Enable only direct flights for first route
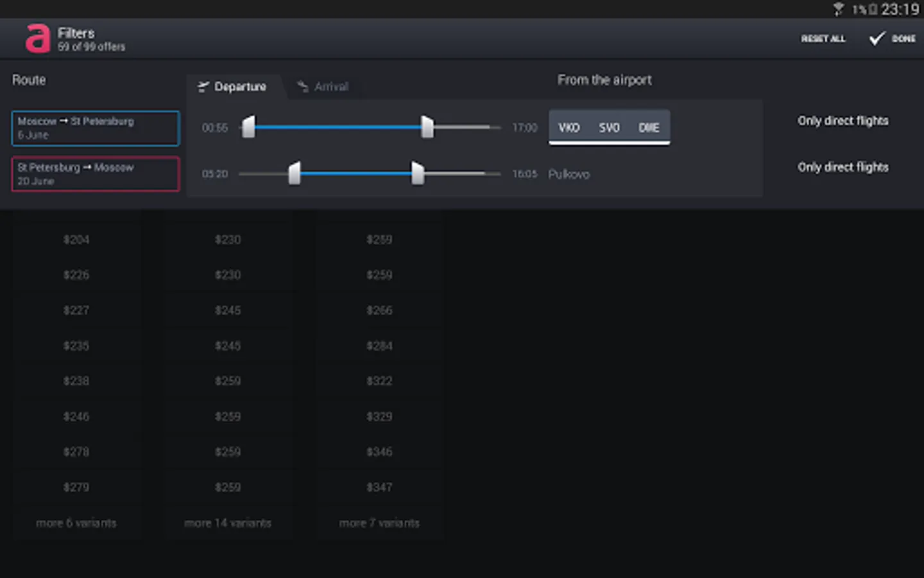The height and width of the screenshot is (578, 924). click(843, 121)
